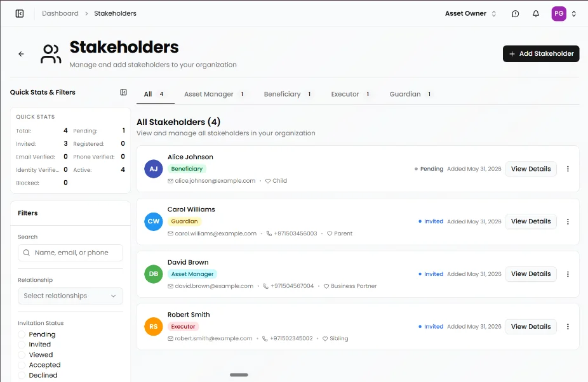Open more options for Robert Smith
This screenshot has height=382, width=588.
tap(568, 327)
